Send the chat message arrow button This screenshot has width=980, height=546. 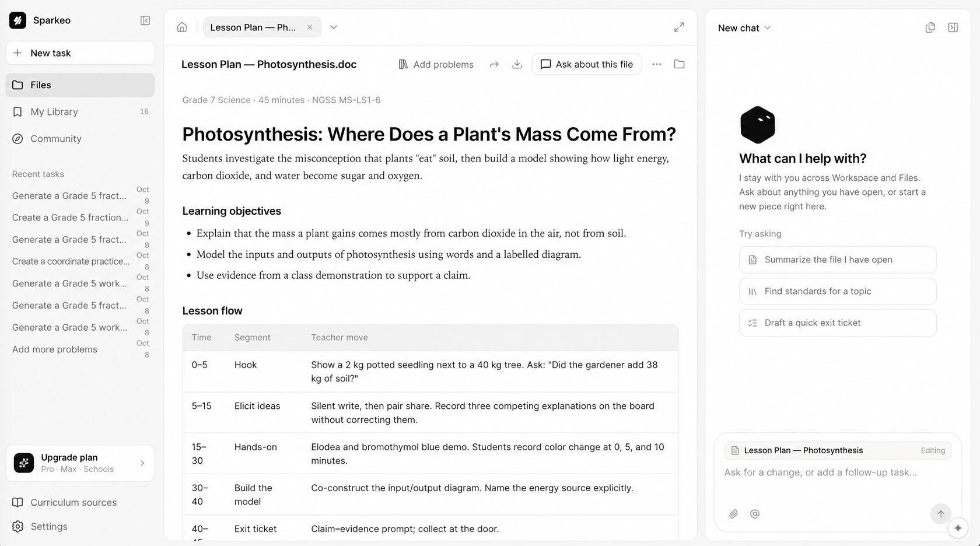[940, 514]
